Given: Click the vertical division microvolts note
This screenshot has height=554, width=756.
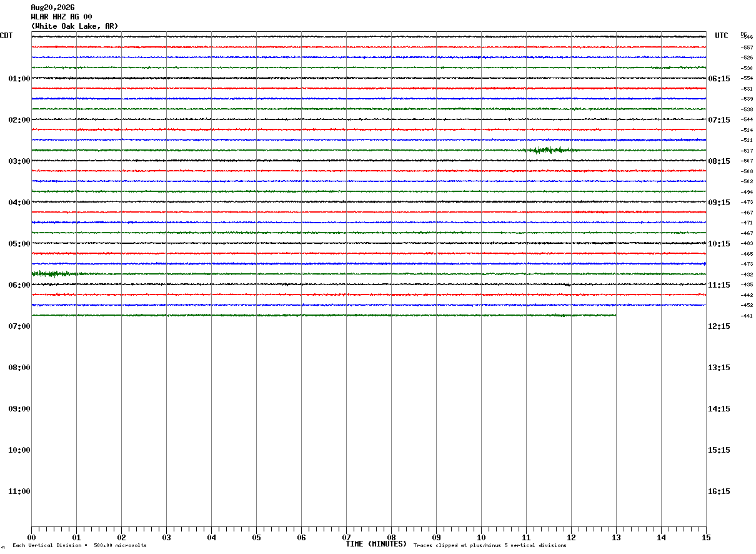Looking at the screenshot, I should 79,546.
